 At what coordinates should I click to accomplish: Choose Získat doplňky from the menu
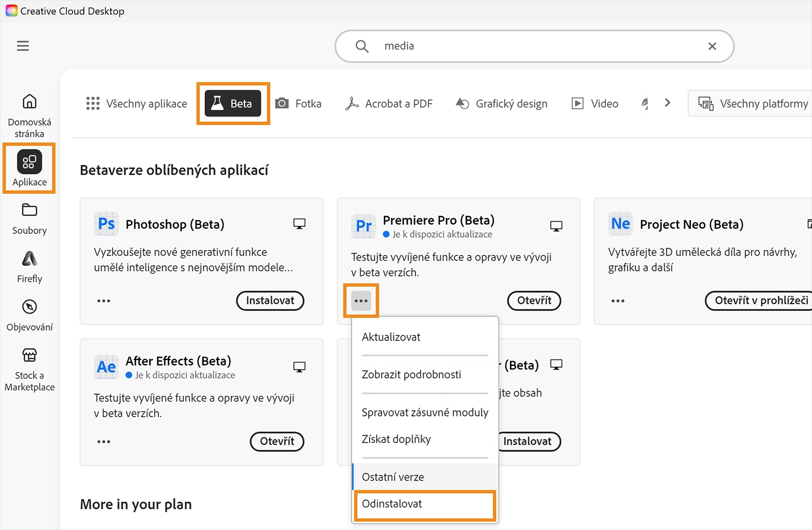click(x=425, y=439)
